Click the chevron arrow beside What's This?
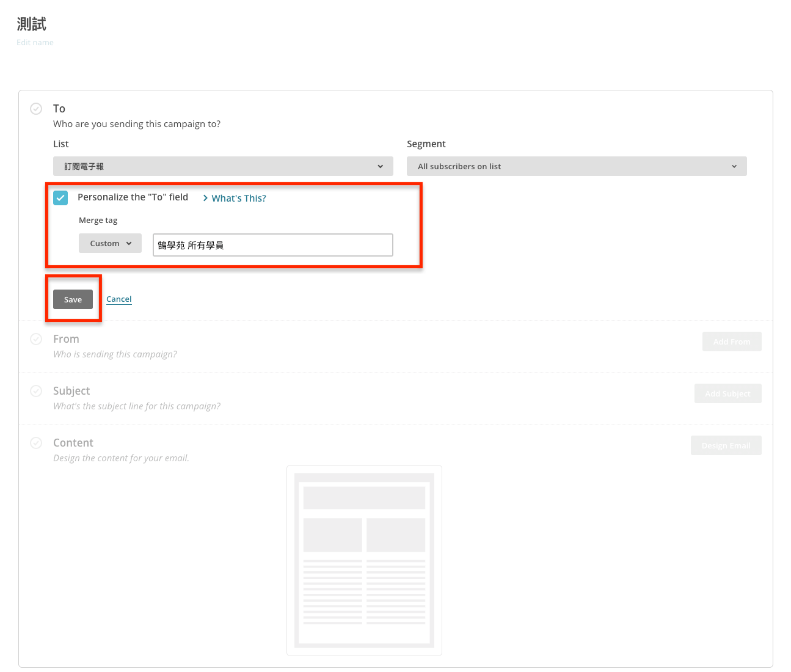 coord(205,199)
